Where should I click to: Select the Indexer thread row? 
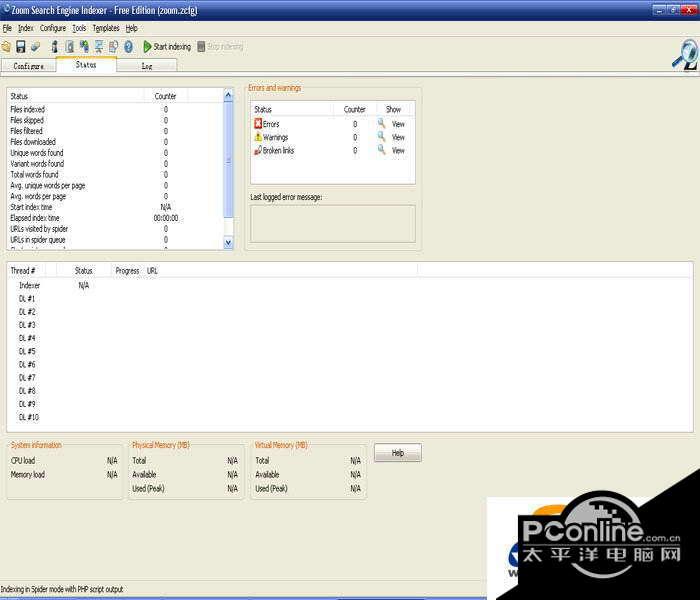(350, 285)
